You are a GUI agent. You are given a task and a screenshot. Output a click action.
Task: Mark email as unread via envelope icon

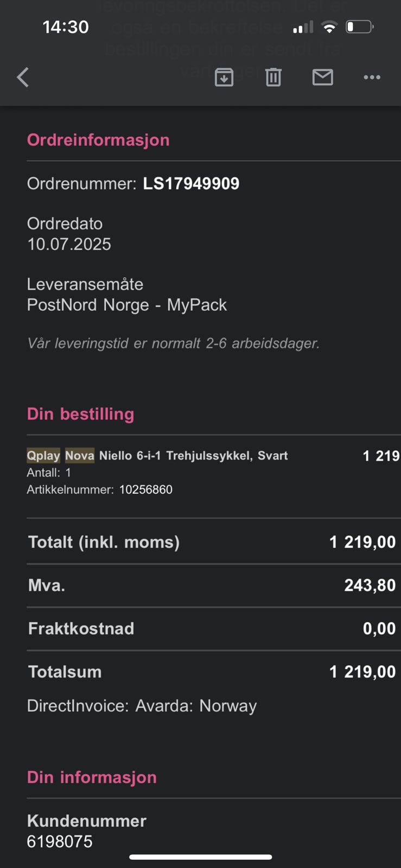(x=323, y=78)
